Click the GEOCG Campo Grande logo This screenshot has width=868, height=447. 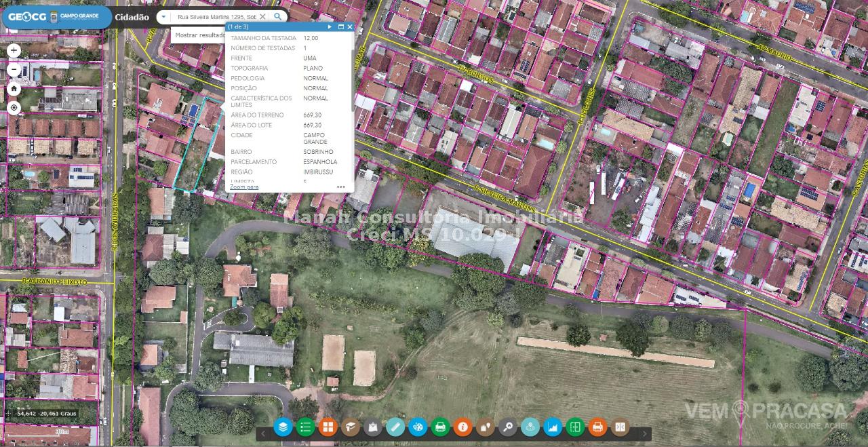tap(56, 16)
